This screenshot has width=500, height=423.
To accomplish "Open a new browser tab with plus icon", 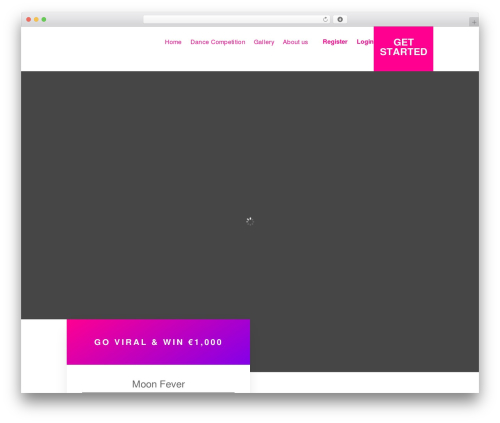I will [474, 22].
